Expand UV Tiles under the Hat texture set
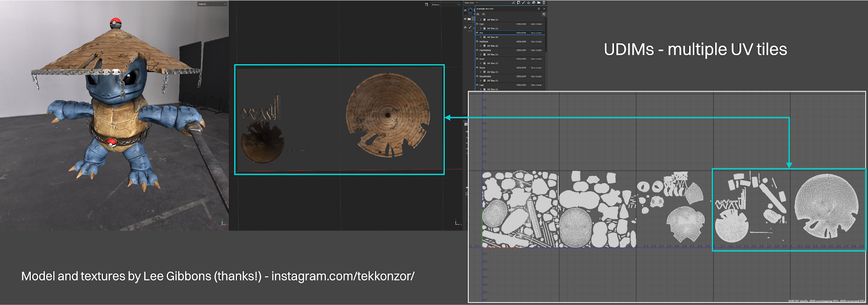 pyautogui.click(x=481, y=37)
